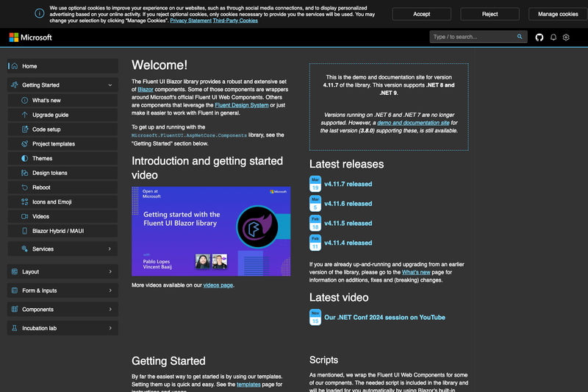Open the Upgrade guide page
The width and height of the screenshot is (588, 392).
[x=62, y=115]
